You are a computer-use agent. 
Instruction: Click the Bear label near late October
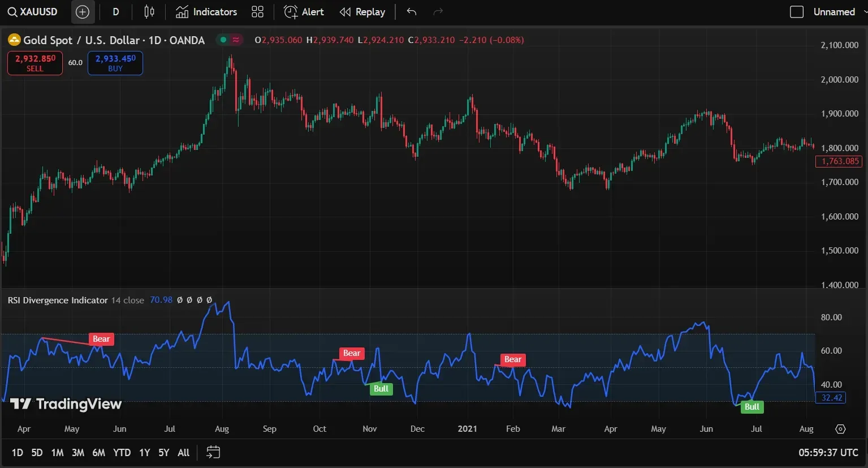pyautogui.click(x=352, y=353)
